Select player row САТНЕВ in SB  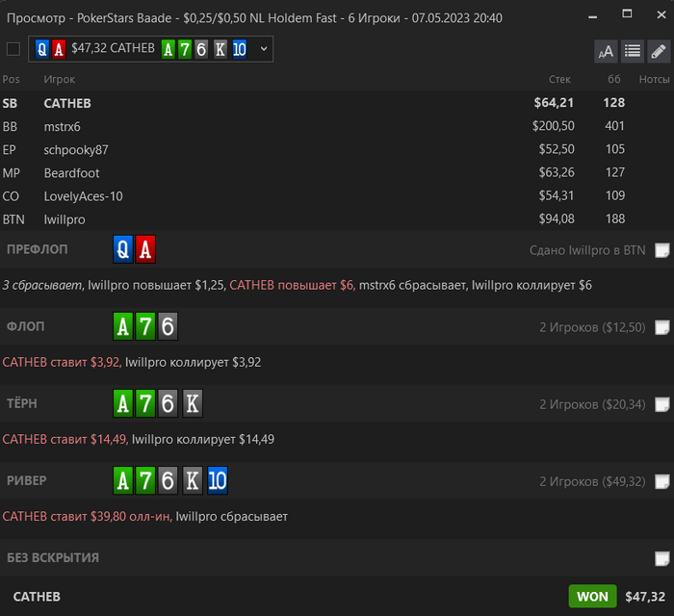[337, 103]
